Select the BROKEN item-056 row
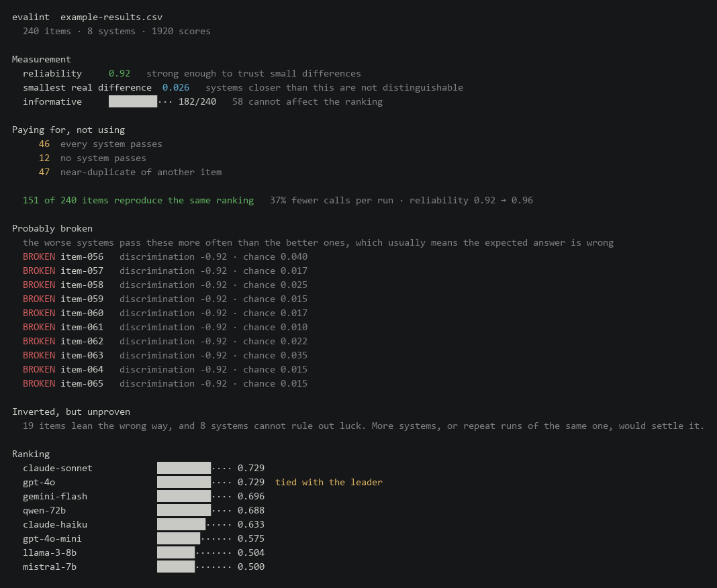717x588 pixels. pyautogui.click(x=165, y=257)
